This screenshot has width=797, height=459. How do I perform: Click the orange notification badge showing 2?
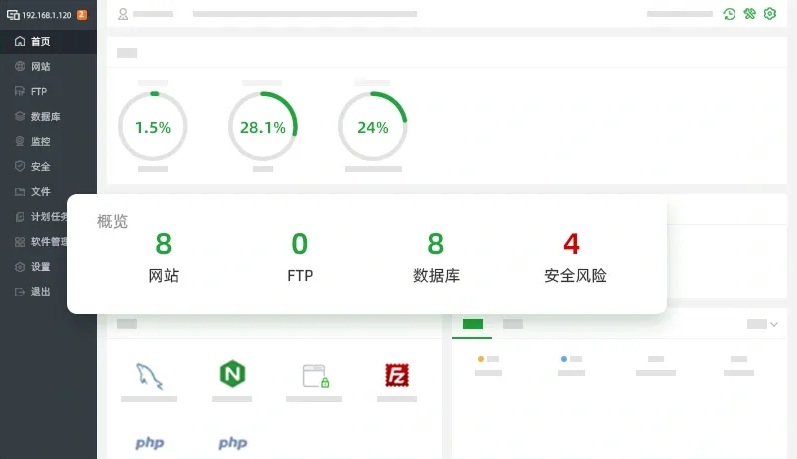pyautogui.click(x=81, y=15)
